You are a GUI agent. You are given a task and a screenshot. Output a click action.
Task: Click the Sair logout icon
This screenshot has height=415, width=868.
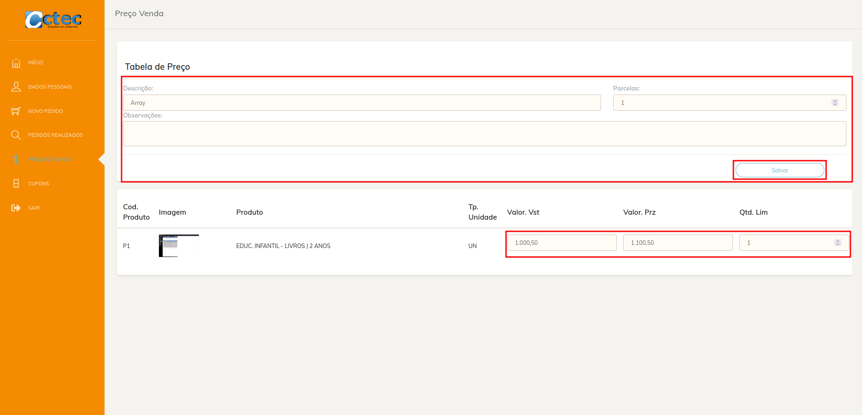point(16,208)
